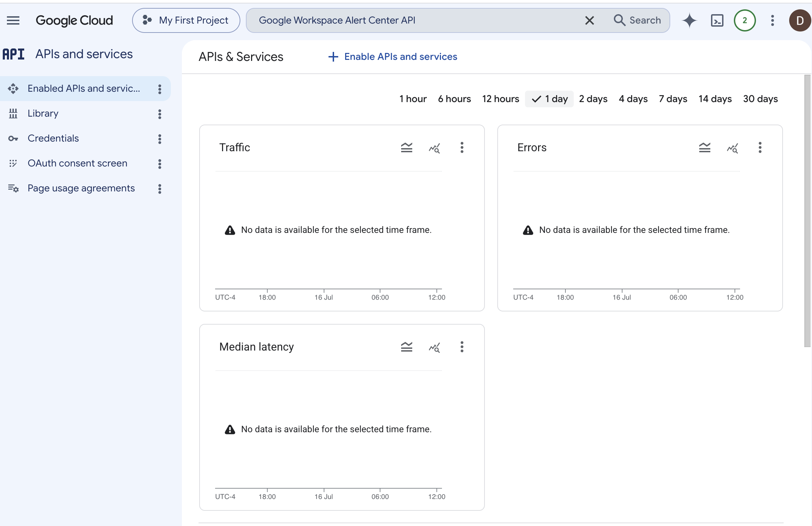Image resolution: width=812 pixels, height=526 pixels.
Task: Open Gemini AI assistant sparkle icon
Action: (689, 20)
